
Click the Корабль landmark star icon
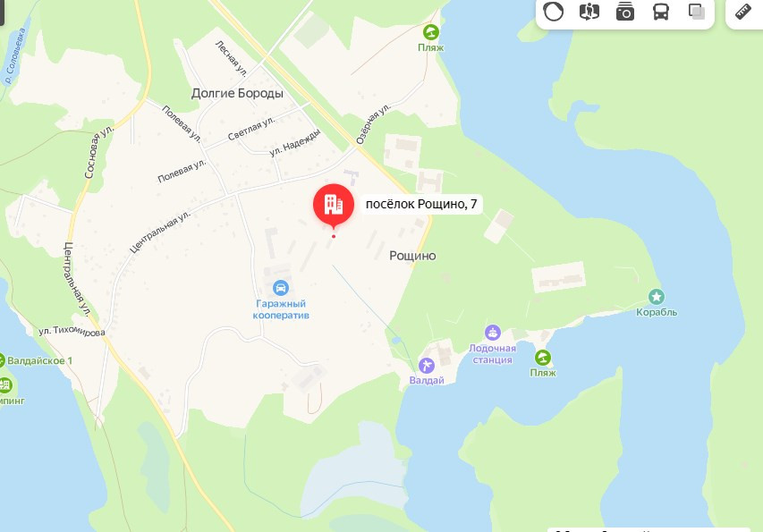pyautogui.click(x=656, y=296)
